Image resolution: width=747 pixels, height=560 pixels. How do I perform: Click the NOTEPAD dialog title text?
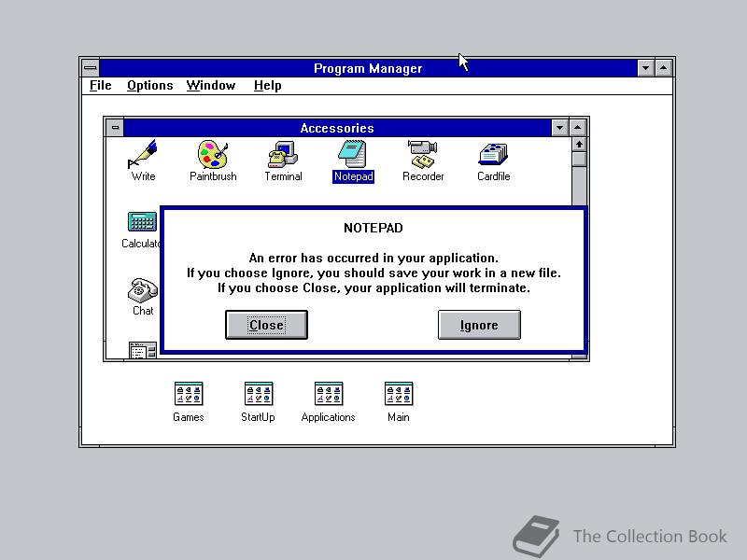373,228
